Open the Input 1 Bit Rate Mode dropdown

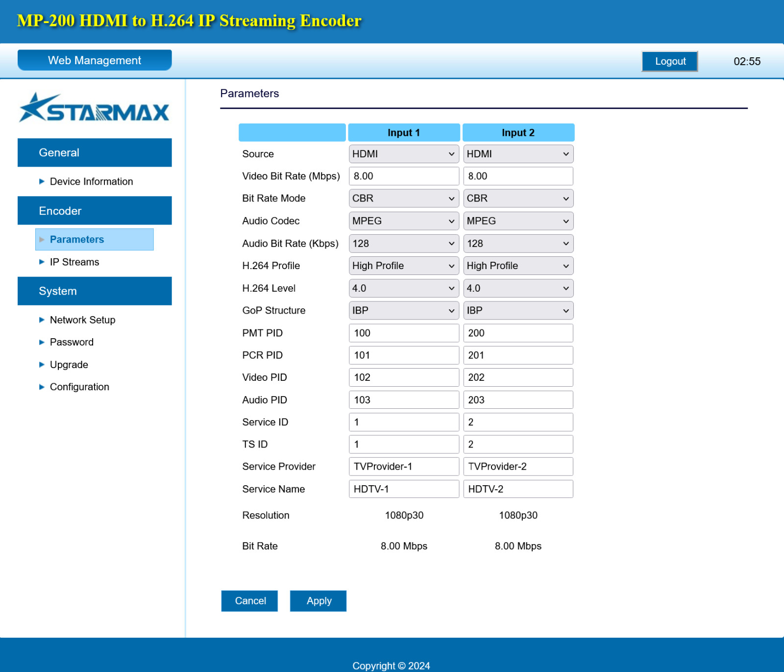click(404, 199)
